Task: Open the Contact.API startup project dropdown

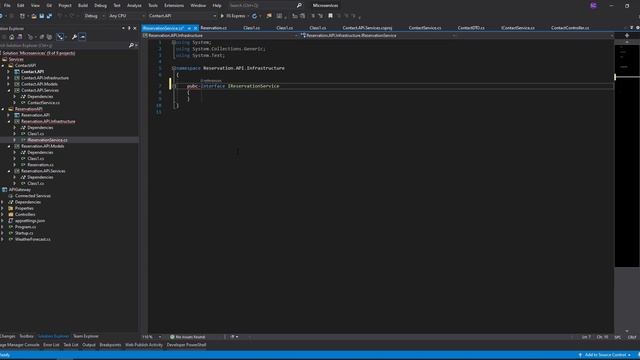Action: [x=182, y=16]
